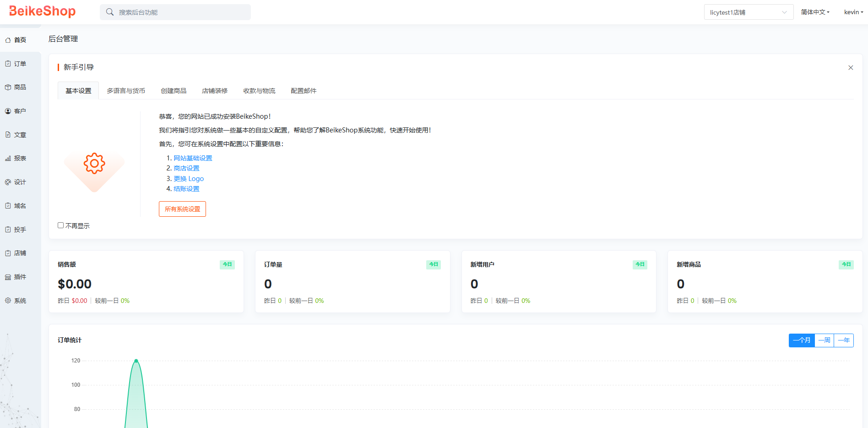Click the palette icon beside 设计

pyautogui.click(x=8, y=182)
